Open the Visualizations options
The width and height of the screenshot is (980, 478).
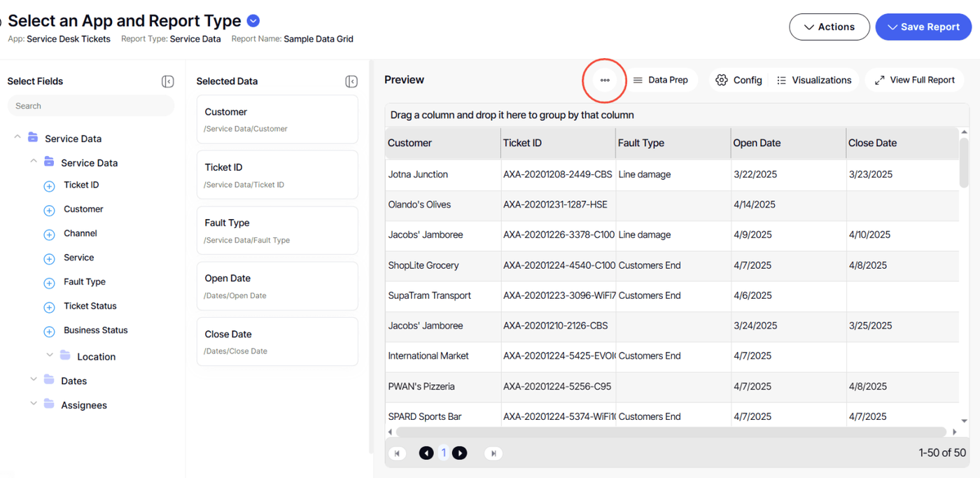[814, 80]
